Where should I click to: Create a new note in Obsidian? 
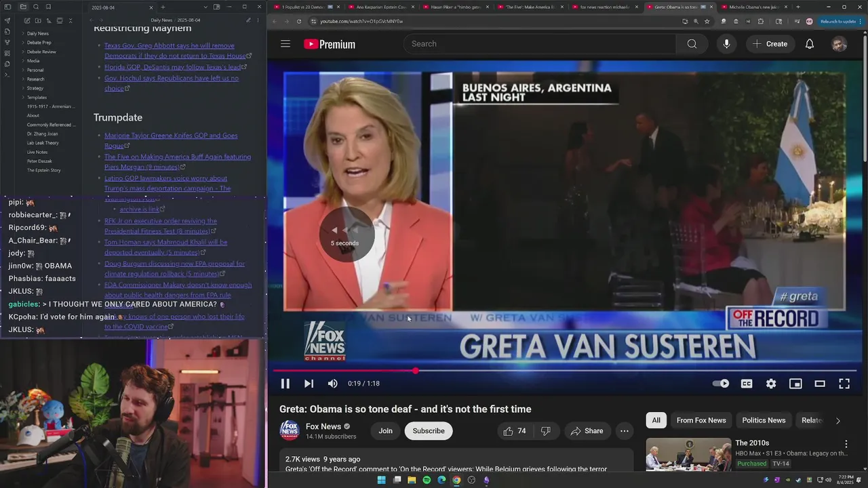[27, 21]
